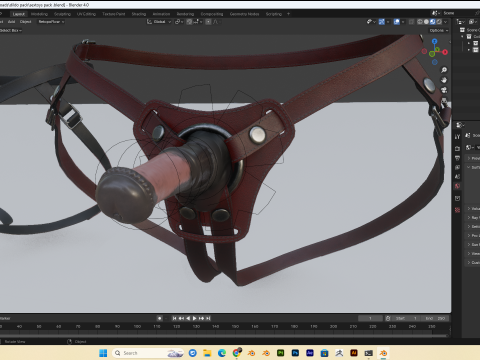Open the snapping options dropdown
Image resolution: width=480 pixels, height=360 pixels.
197,22
